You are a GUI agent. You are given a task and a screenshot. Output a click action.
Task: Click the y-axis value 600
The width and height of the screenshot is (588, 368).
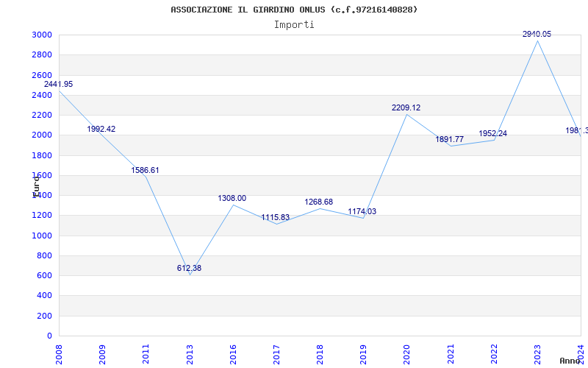[x=46, y=275]
